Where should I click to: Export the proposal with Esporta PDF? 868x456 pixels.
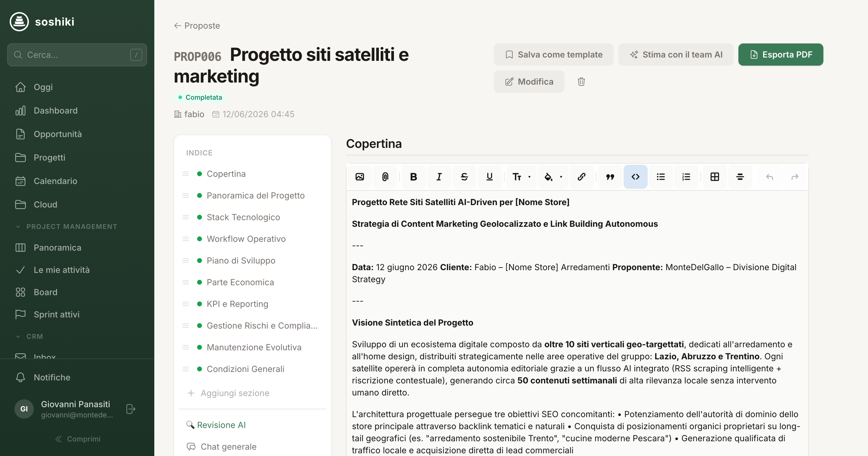coord(780,55)
